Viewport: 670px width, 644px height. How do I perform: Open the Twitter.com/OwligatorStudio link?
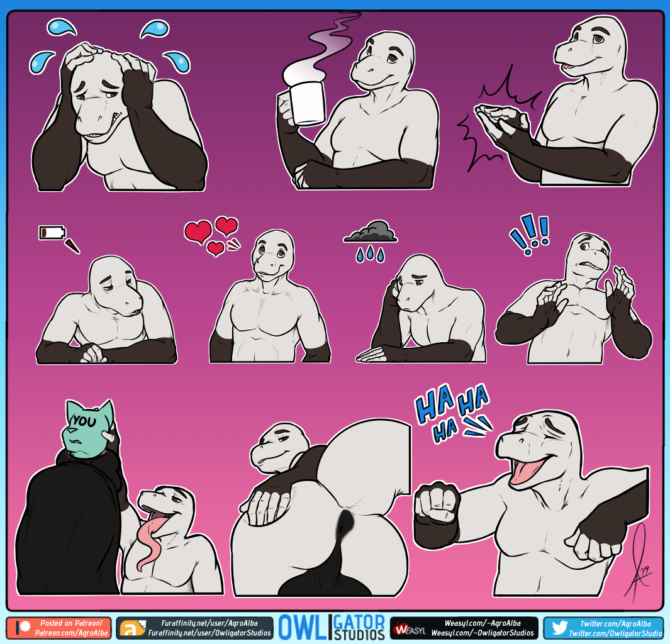pyautogui.click(x=615, y=633)
